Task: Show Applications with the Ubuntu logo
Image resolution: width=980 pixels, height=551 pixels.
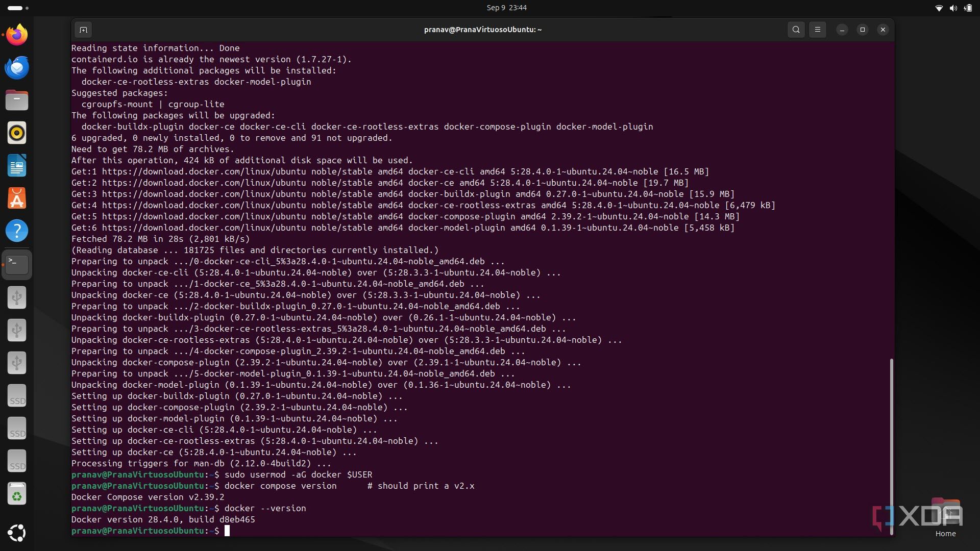Action: [17, 533]
